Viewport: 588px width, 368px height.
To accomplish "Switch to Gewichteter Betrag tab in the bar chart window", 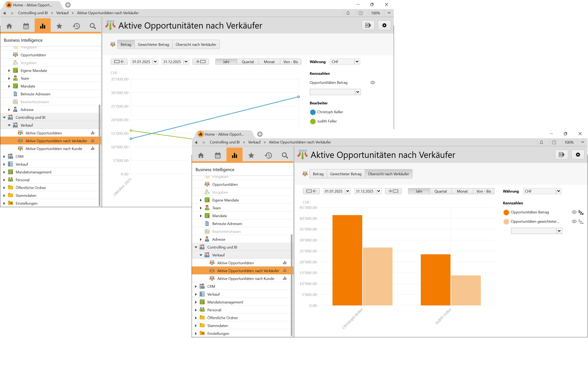I will point(345,174).
